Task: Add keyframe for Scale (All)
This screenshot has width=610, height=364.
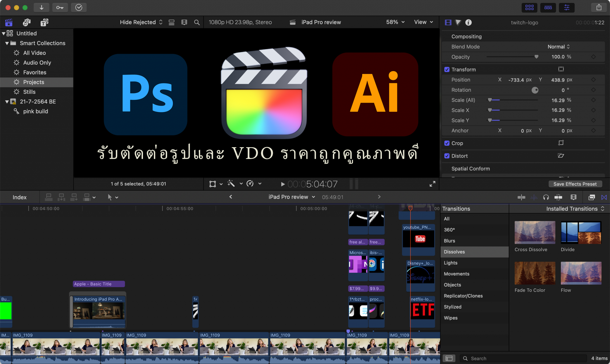Action: (x=593, y=100)
